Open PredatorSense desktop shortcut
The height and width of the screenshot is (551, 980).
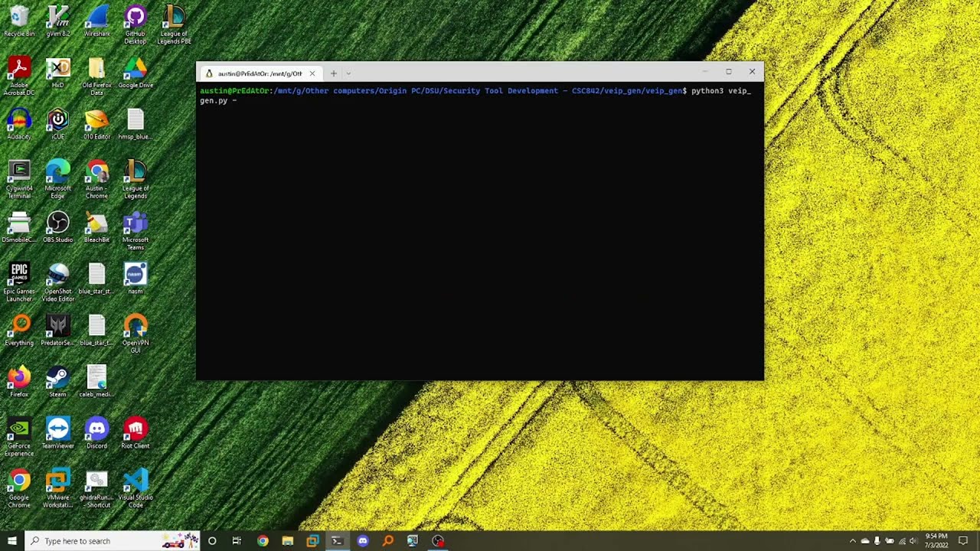click(x=58, y=330)
